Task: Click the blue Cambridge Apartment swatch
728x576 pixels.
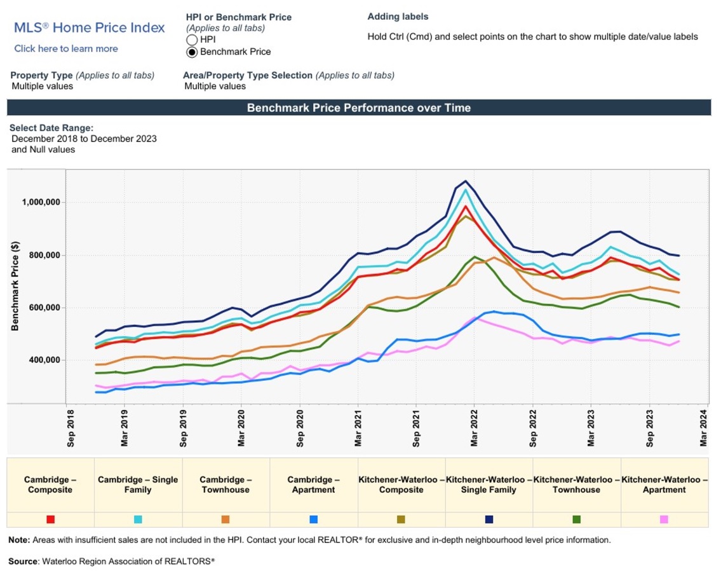Action: tap(313, 519)
